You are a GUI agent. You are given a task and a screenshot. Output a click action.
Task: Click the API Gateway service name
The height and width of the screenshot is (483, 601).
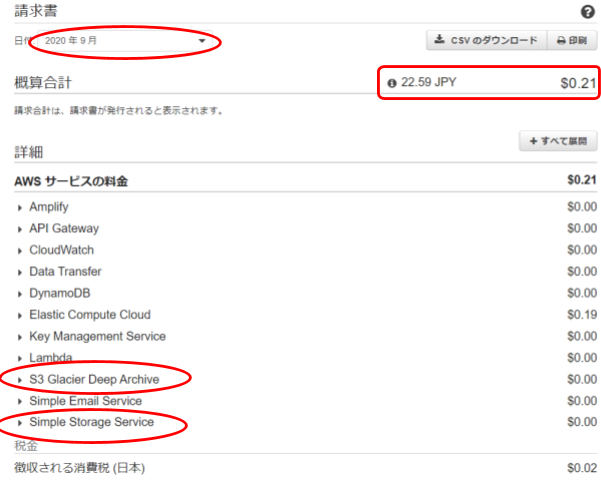[64, 228]
